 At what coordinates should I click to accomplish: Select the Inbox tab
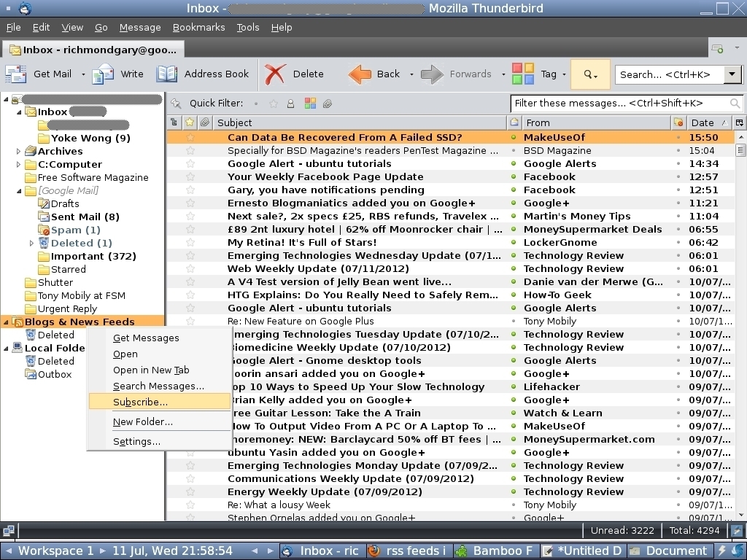coord(93,50)
